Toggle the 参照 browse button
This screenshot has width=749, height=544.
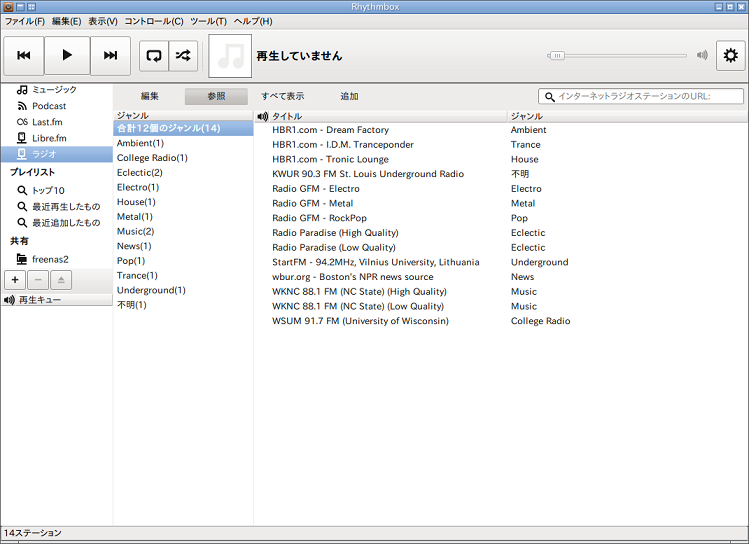click(x=216, y=96)
